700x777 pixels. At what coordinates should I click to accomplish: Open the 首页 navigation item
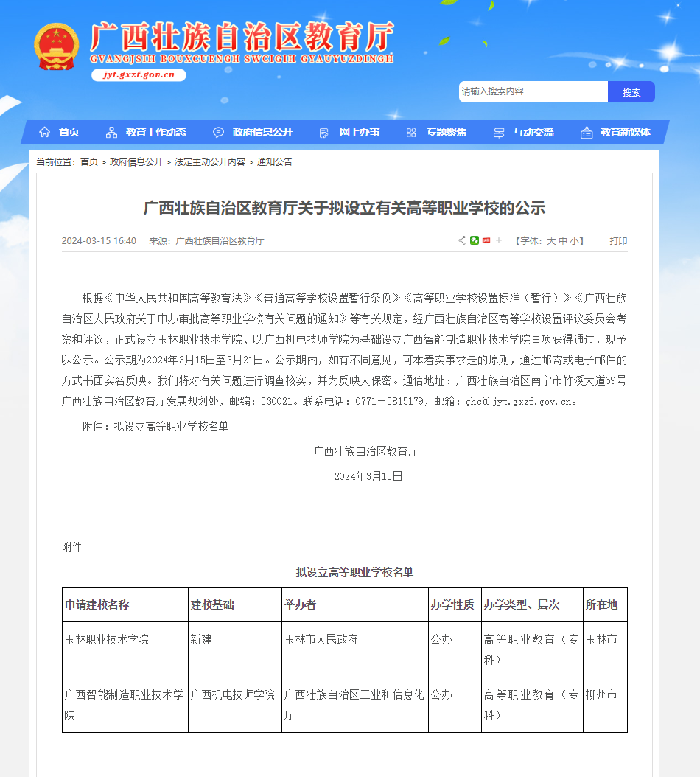(x=69, y=132)
